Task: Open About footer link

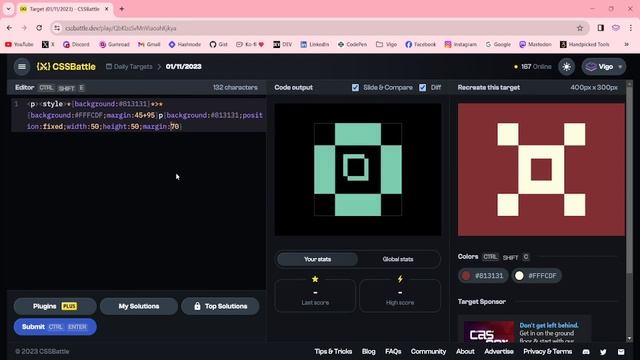Action: (465, 351)
